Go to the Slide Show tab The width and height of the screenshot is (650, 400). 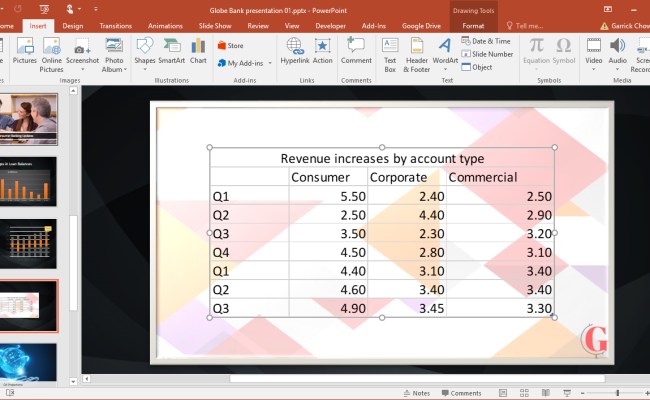(215, 26)
